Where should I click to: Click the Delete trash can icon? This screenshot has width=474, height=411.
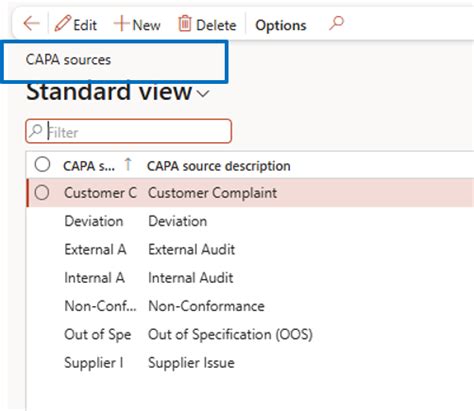[x=185, y=24]
